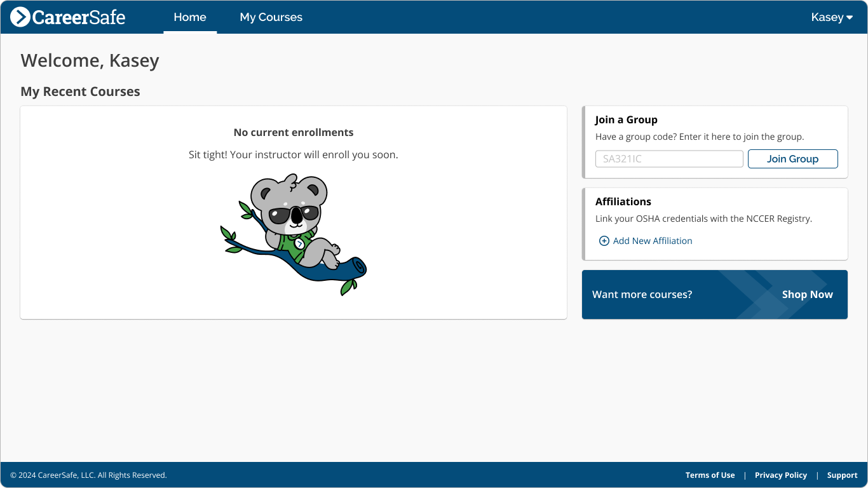Click the Shop Now button
868x488 pixels.
pyautogui.click(x=807, y=294)
